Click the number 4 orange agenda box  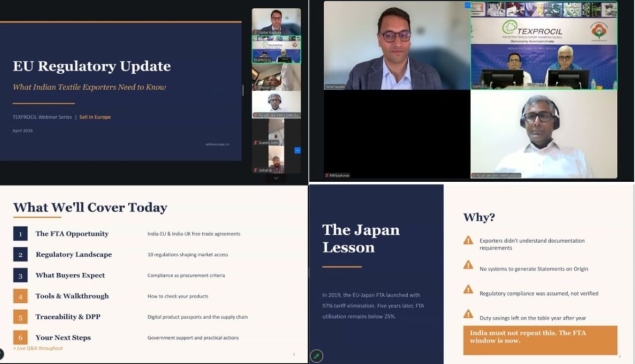20,296
